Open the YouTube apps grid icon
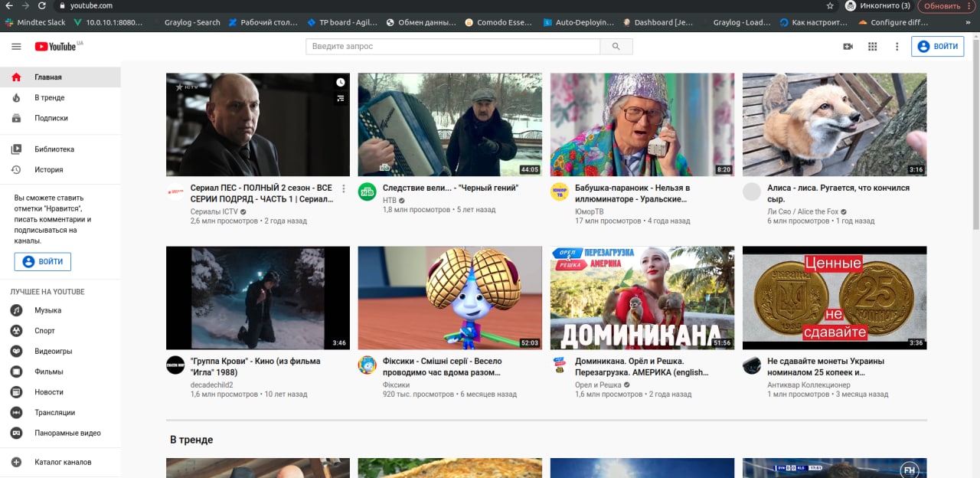The width and height of the screenshot is (980, 478). 872,47
